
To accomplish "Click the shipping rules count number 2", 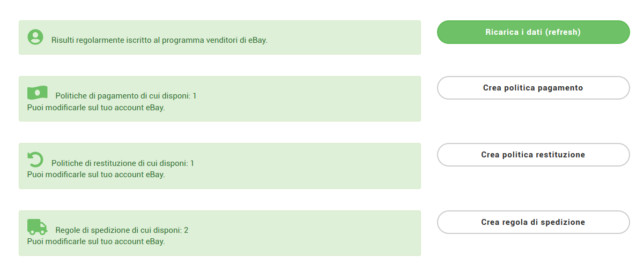I will coord(186,230).
